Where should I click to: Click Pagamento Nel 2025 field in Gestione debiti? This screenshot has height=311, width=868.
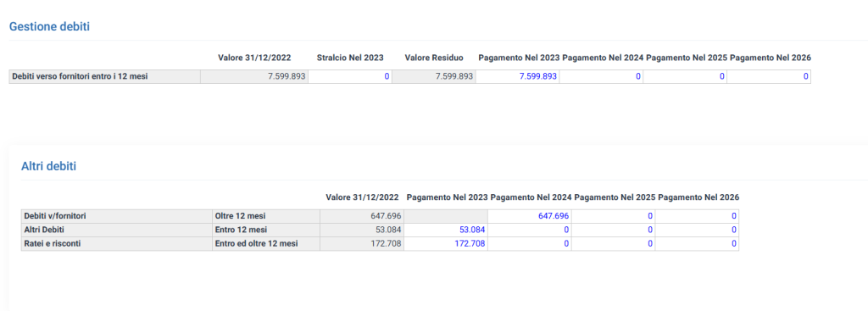click(x=685, y=77)
